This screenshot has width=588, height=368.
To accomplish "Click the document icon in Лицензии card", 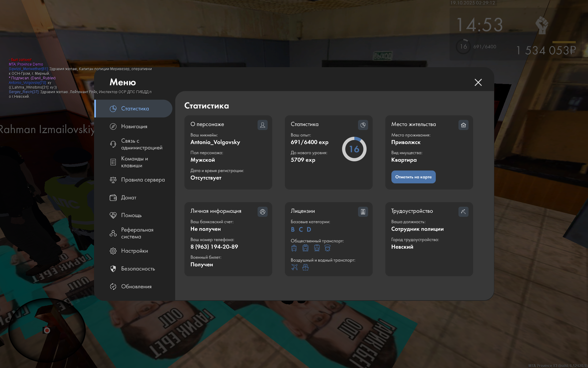I will point(363,212).
